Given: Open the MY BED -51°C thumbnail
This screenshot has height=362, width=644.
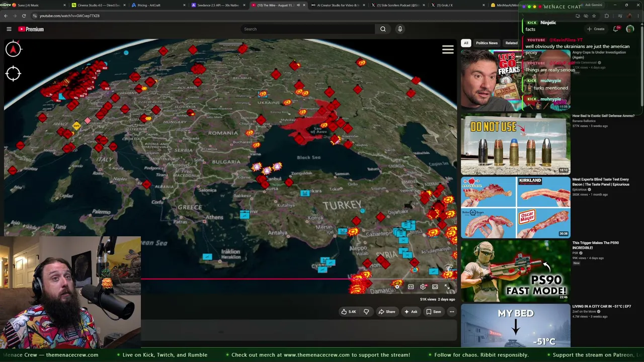Looking at the screenshot, I should [x=516, y=326].
